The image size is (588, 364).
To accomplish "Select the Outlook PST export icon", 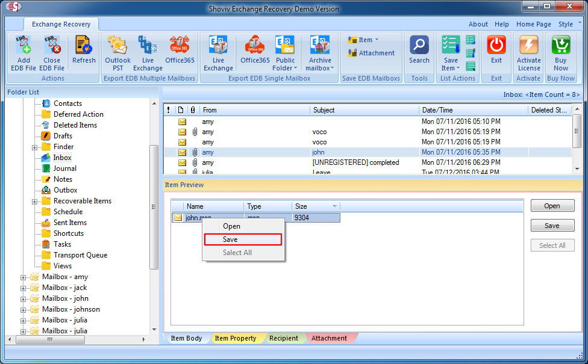I will point(117,46).
